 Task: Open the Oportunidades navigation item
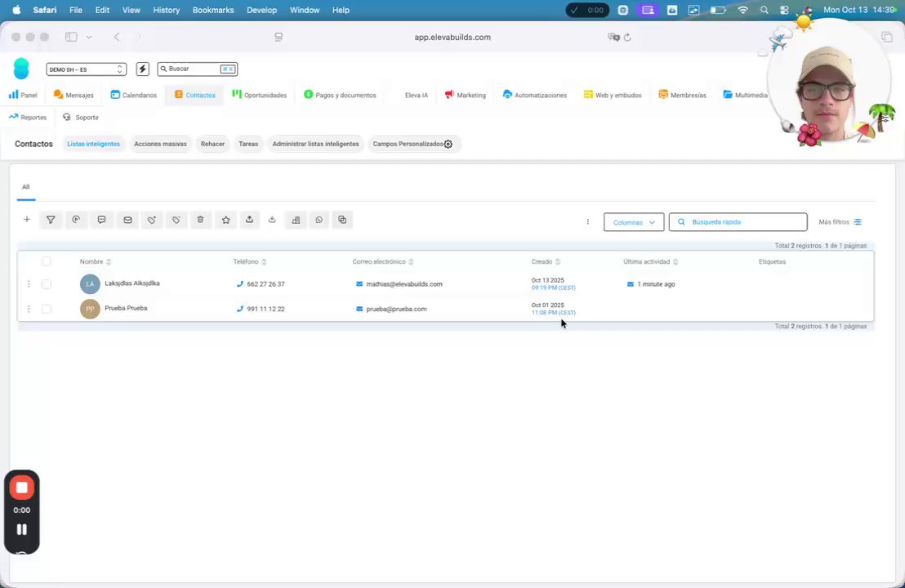click(x=259, y=95)
